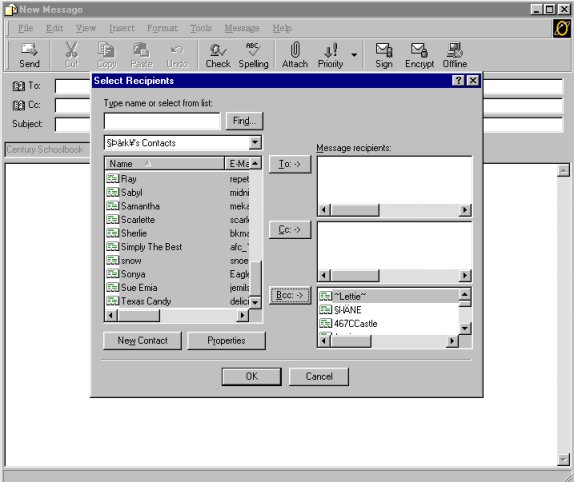Click the dialog help question mark button
Screen dimensions: 574x482
tap(458, 81)
